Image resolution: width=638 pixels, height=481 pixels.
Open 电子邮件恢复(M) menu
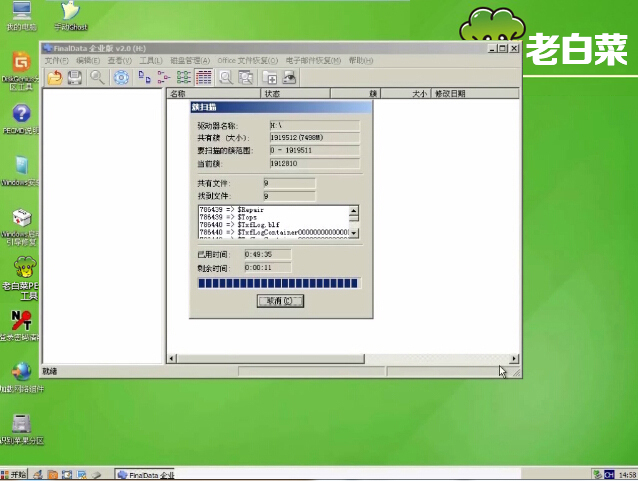coord(313,61)
